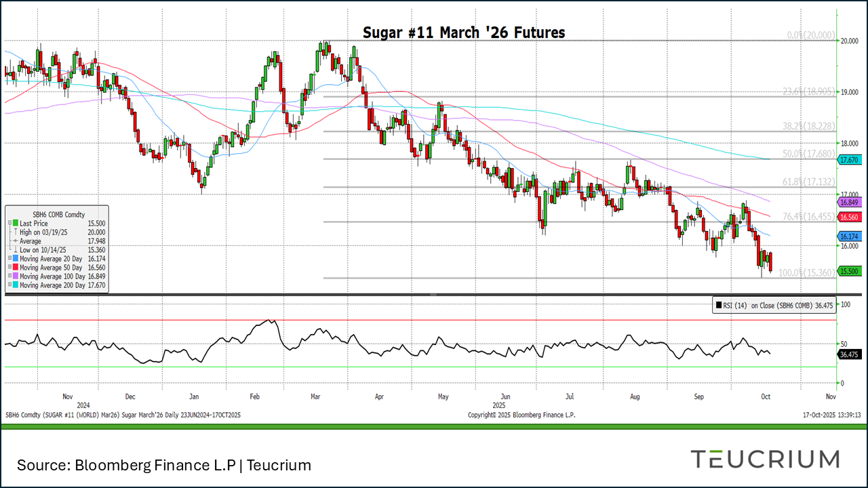Click the Teucrium logo
This screenshot has height=488, width=868.
click(765, 459)
